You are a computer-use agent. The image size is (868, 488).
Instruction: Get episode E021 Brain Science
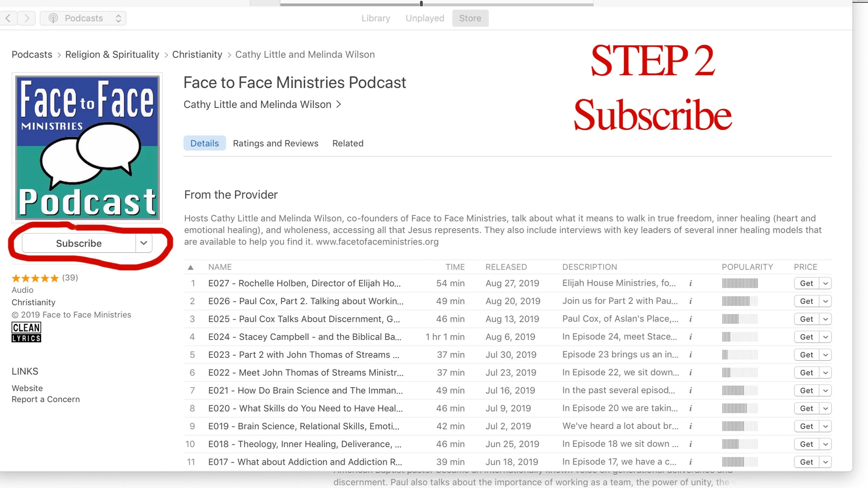pyautogui.click(x=806, y=390)
